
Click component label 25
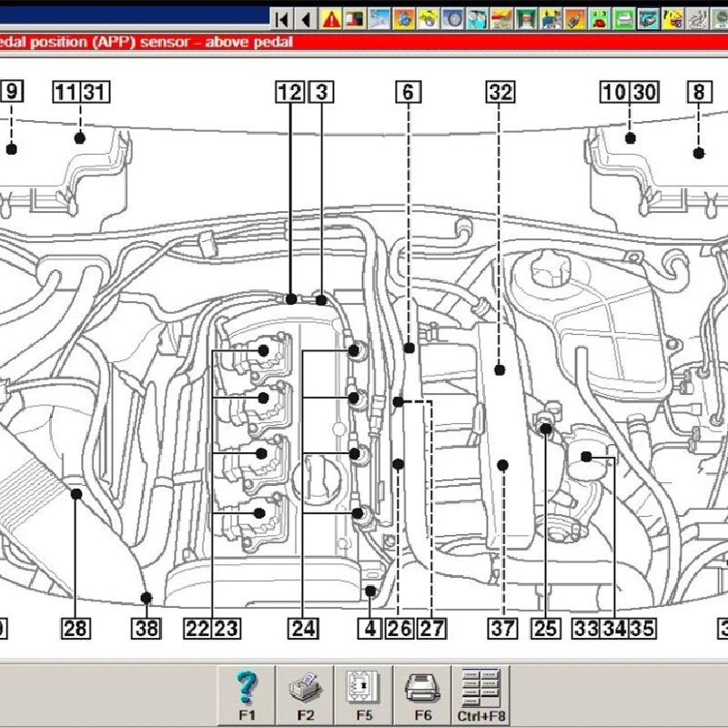(x=545, y=628)
